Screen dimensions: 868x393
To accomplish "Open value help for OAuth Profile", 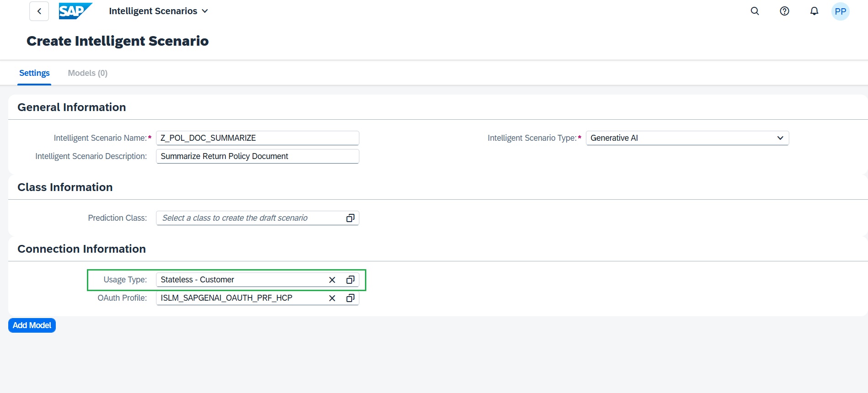I will [350, 298].
